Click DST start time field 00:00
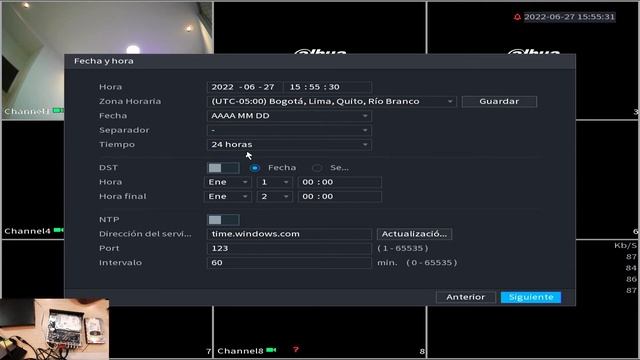 340,182
